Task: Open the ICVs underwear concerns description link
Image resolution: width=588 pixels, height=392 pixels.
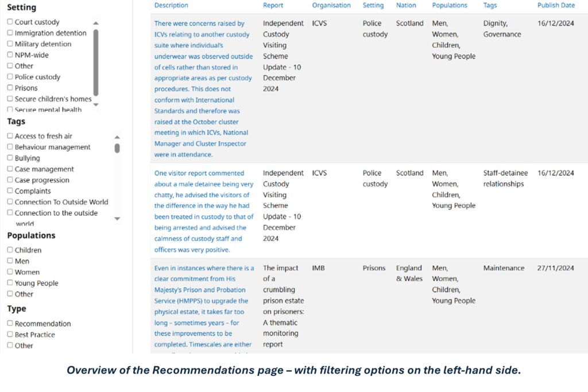Action: [204, 89]
